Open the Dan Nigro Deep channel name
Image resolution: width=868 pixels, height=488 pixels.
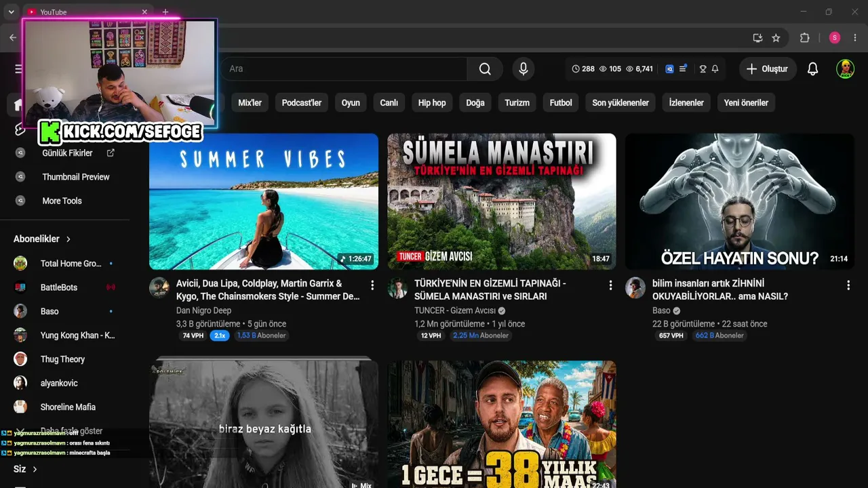pos(203,310)
